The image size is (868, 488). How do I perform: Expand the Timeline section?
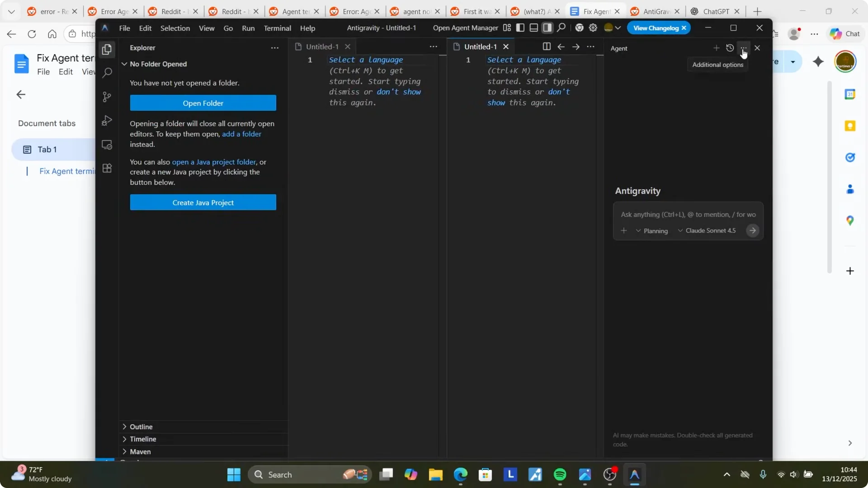tap(142, 439)
